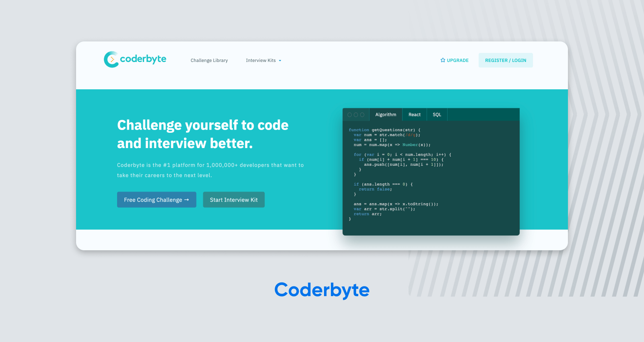Click the 'var num = str.match' code line

pyautogui.click(x=387, y=135)
